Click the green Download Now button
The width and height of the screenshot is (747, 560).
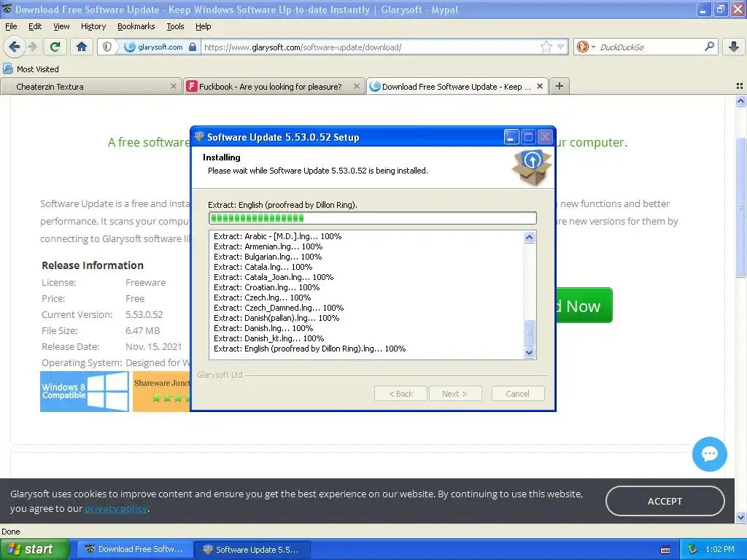pyautogui.click(x=584, y=306)
